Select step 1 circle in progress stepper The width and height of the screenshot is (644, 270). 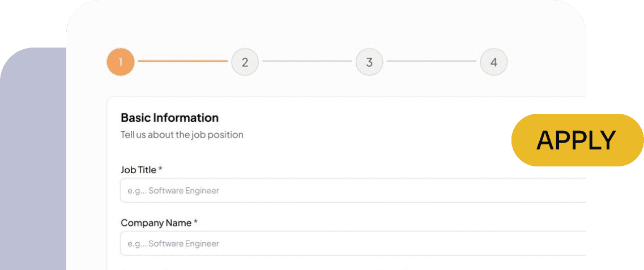121,62
